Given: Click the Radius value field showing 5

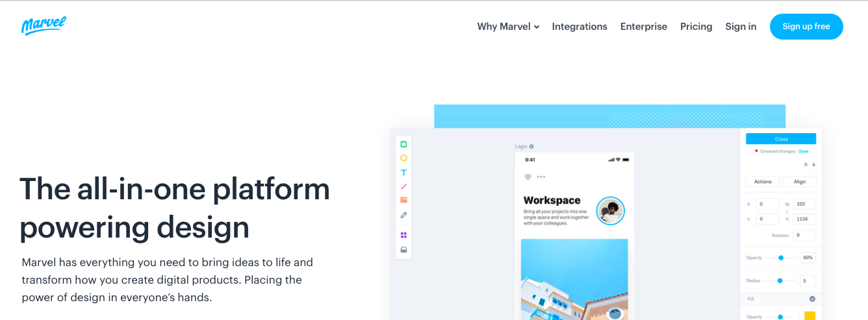Looking at the screenshot, I should point(808,280).
